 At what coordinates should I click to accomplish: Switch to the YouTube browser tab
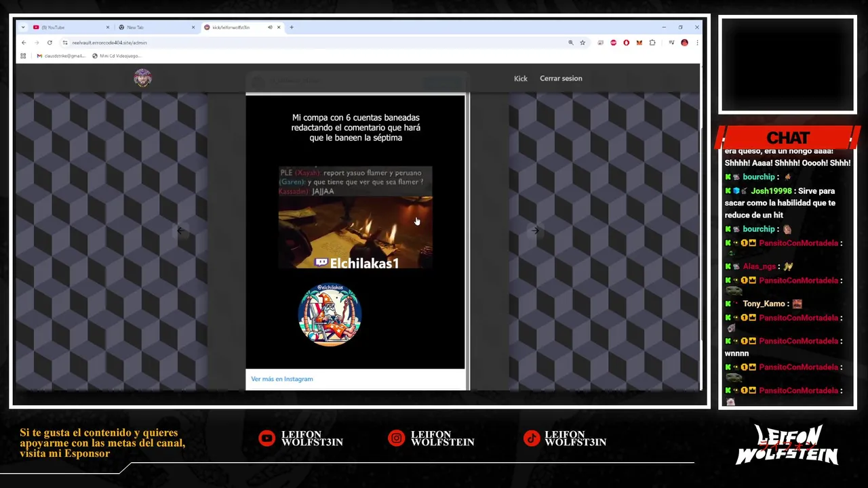pyautogui.click(x=71, y=27)
